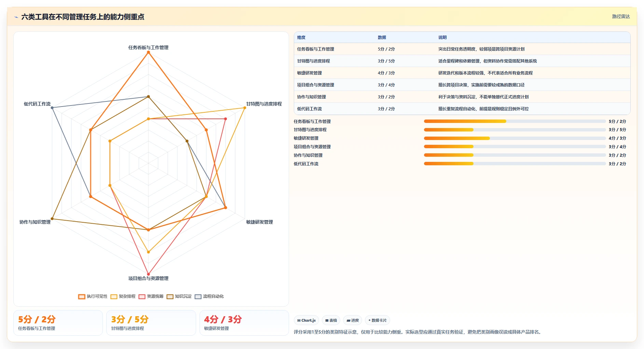Click the radar axis label 低代码工作流

37,104
